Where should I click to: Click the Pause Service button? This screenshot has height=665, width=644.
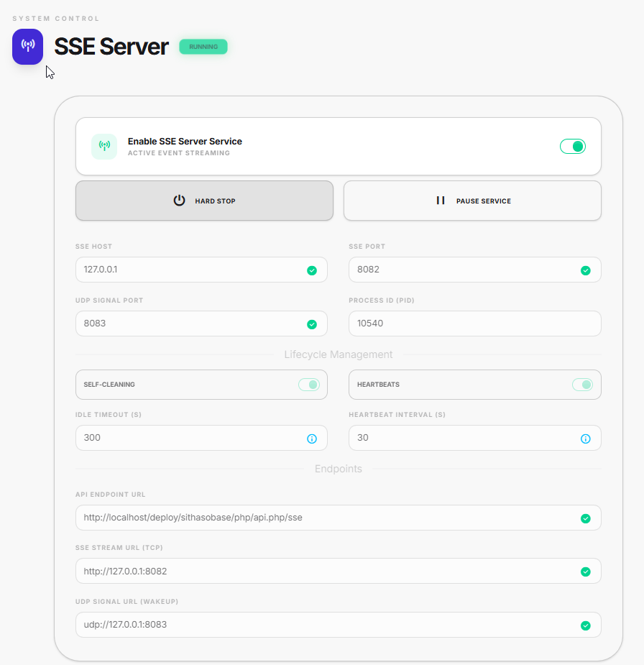click(x=472, y=201)
